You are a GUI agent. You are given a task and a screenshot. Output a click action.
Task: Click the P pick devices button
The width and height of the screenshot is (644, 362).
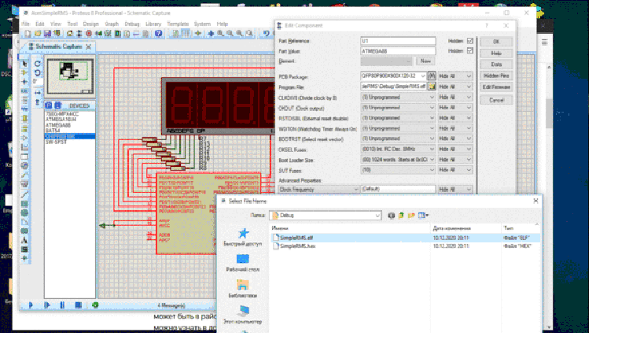coord(49,105)
